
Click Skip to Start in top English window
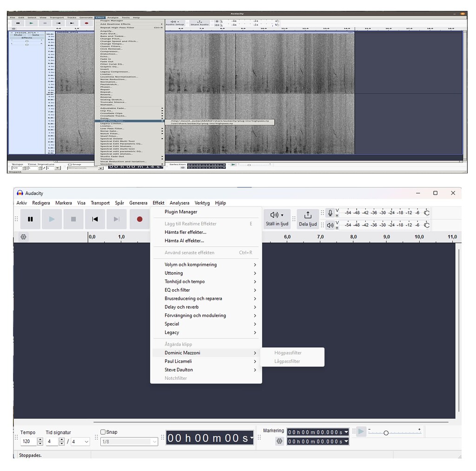click(x=59, y=23)
